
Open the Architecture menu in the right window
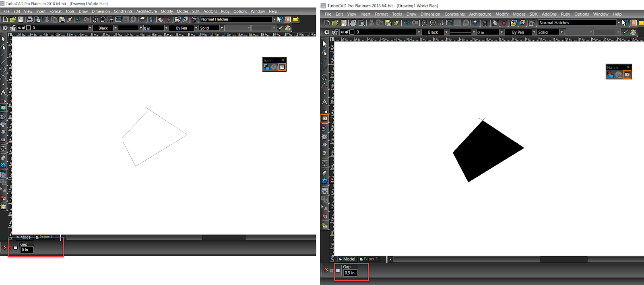[x=480, y=14]
